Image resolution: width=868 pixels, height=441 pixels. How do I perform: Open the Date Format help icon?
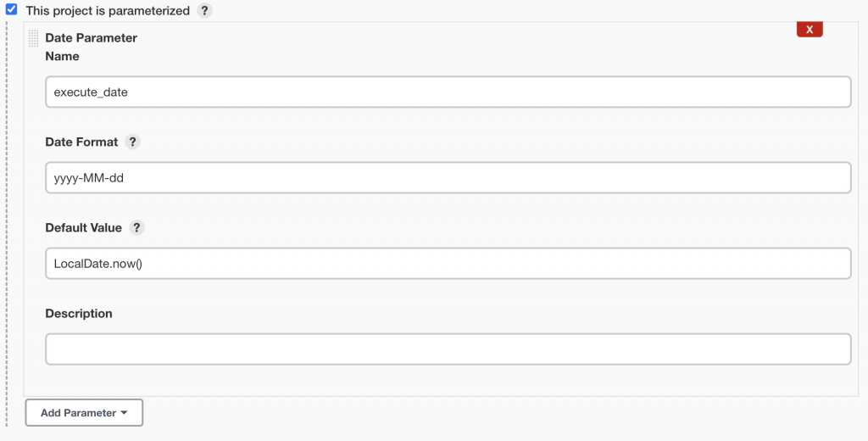click(x=132, y=142)
